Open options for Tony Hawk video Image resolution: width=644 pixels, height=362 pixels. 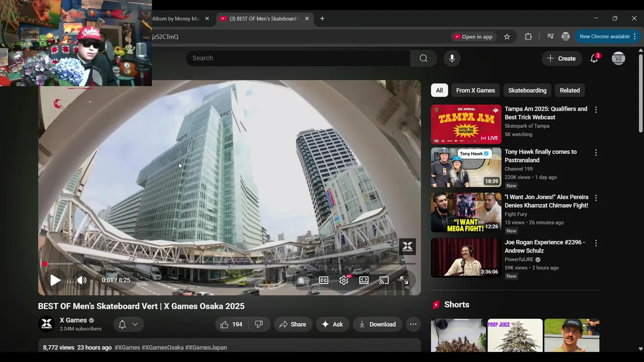tap(596, 152)
